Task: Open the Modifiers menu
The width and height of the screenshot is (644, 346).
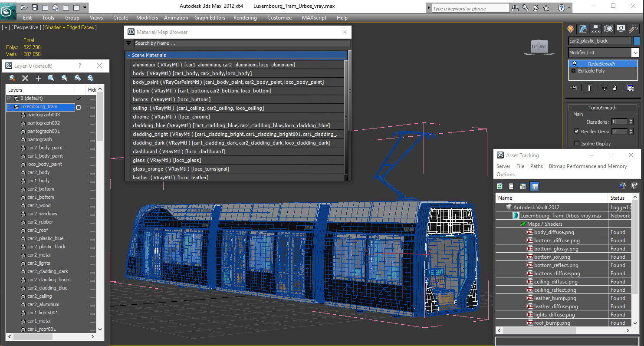Action: [147, 18]
